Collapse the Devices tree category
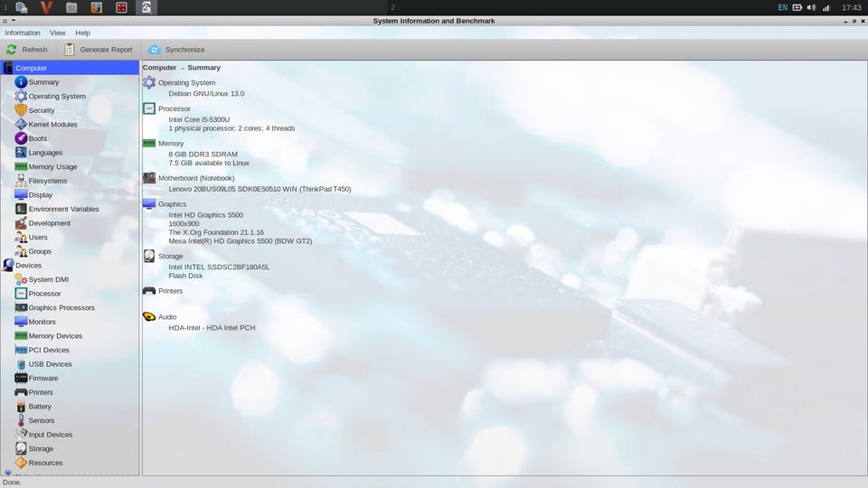 [x=9, y=266]
